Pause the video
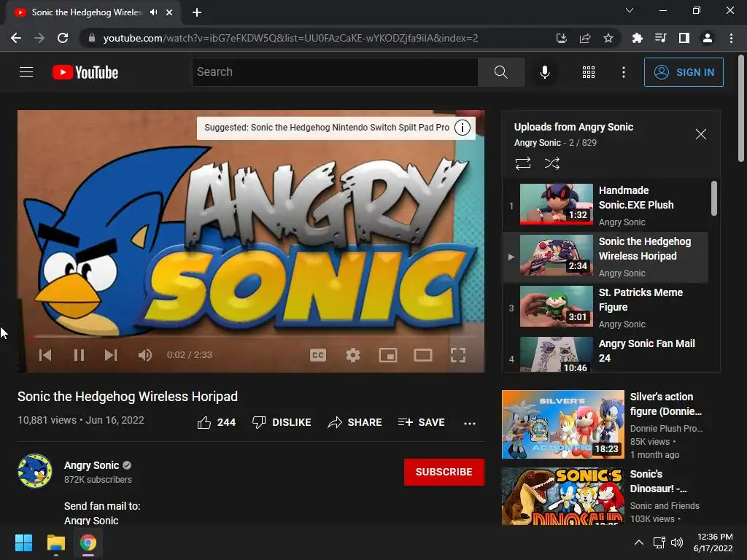Viewport: 747px width, 560px height. coord(79,355)
